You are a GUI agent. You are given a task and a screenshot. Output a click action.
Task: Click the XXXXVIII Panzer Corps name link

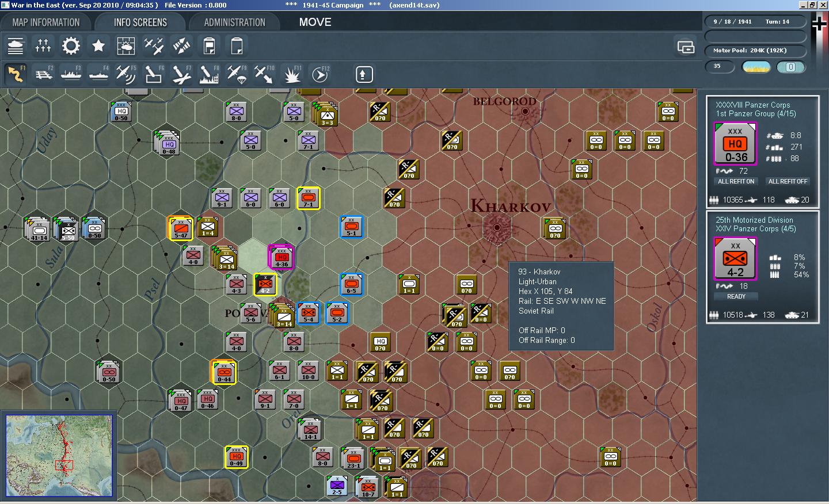point(752,105)
